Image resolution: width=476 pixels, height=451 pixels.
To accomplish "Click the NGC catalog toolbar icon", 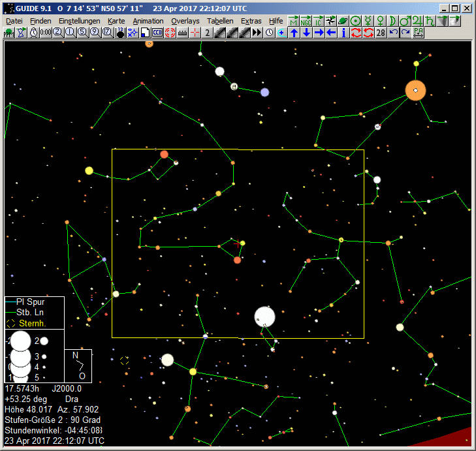I will click(x=306, y=21).
